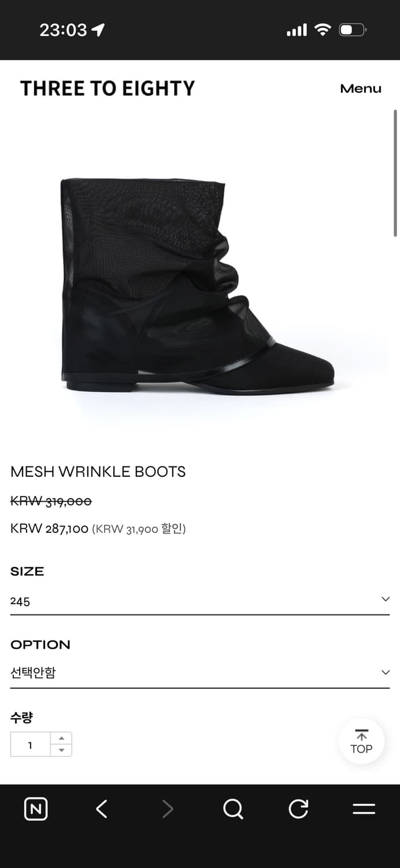Expand the OPTION dropdown 선택안함
Screen dimensions: 400x868
[200, 673]
